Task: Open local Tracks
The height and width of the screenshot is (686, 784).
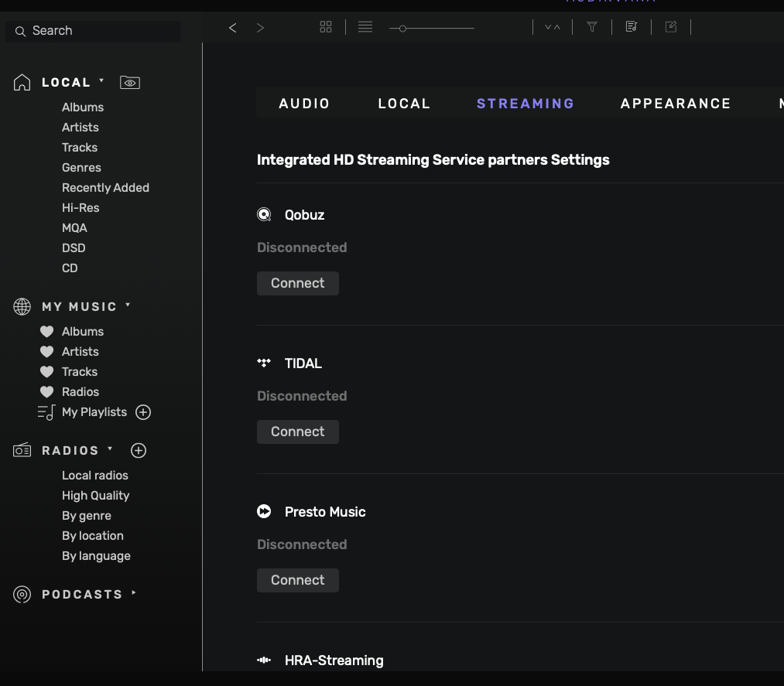Action: point(80,148)
